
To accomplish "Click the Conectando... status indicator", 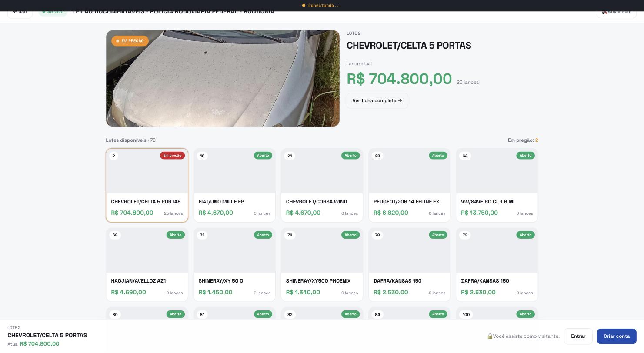I will coord(322,6).
